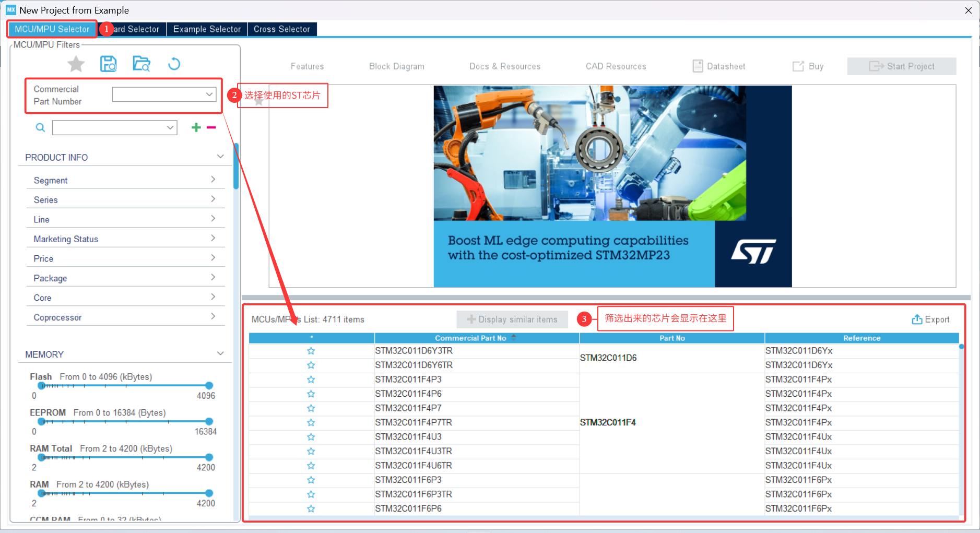Open the Features tab
The width and height of the screenshot is (980, 533).
[307, 66]
